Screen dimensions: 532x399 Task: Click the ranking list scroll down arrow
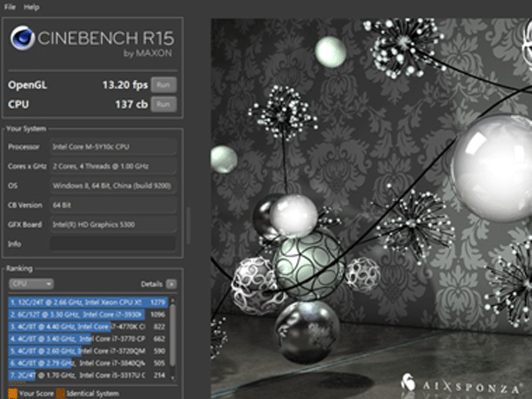click(173, 378)
